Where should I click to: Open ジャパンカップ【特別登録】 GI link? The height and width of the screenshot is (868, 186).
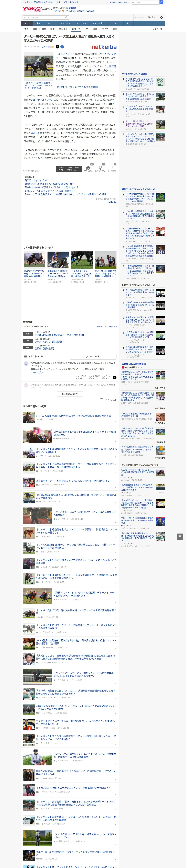pyautogui.click(x=49, y=342)
